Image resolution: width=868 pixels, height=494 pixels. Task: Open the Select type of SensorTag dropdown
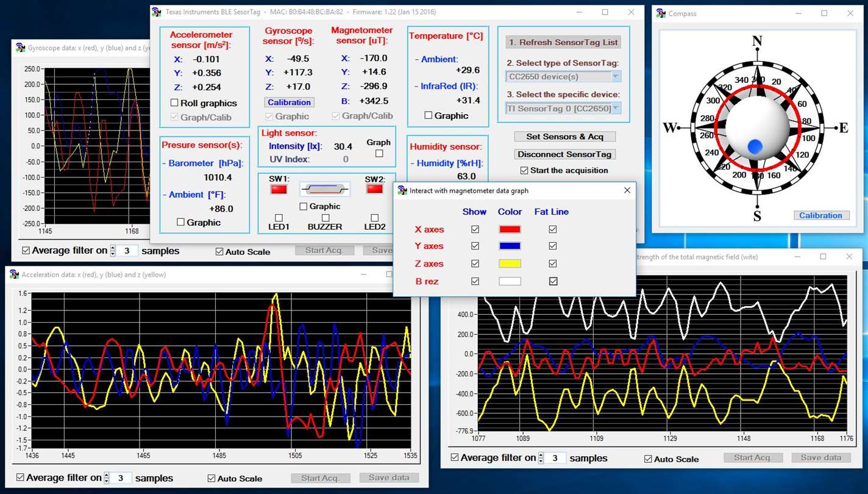[x=616, y=77]
